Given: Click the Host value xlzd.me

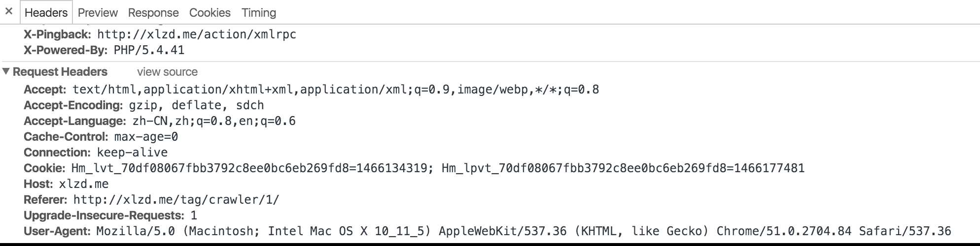Looking at the screenshot, I should pos(84,184).
